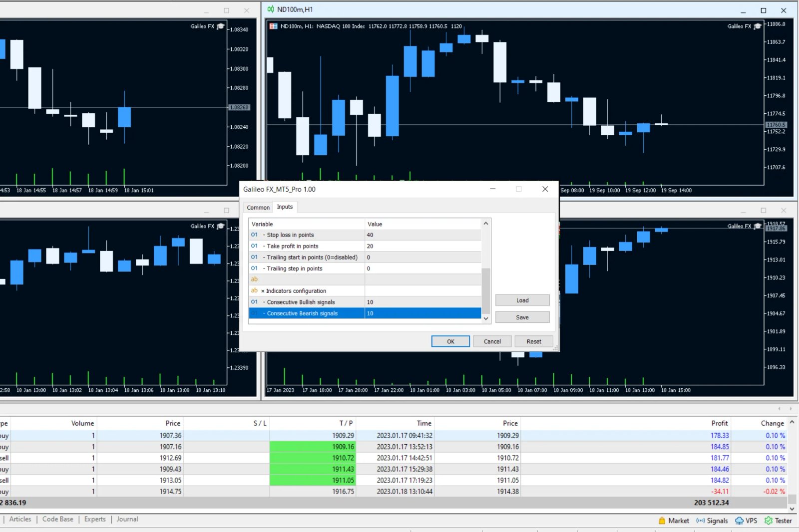The image size is (799, 532).
Task: Click the expert advisor icon in the ND100m,H1 title bar
Action: click(x=270, y=8)
